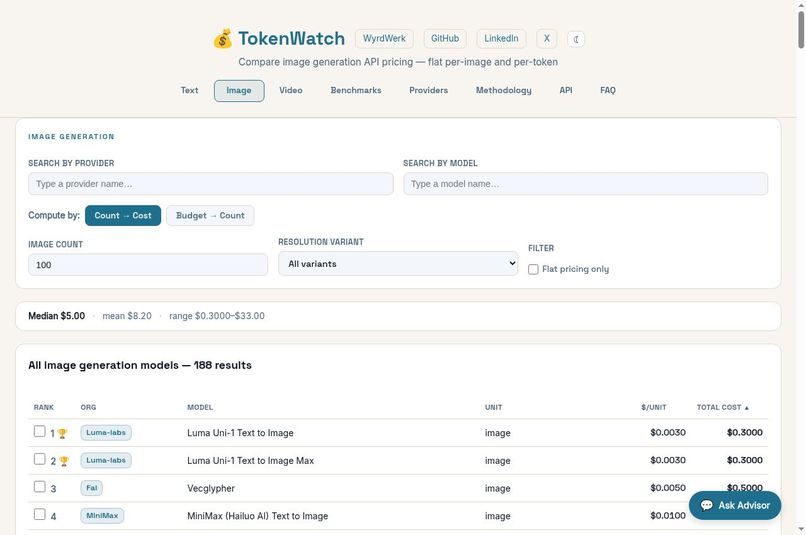The width and height of the screenshot is (806, 535).
Task: Click the Image Count input field
Action: (x=148, y=265)
